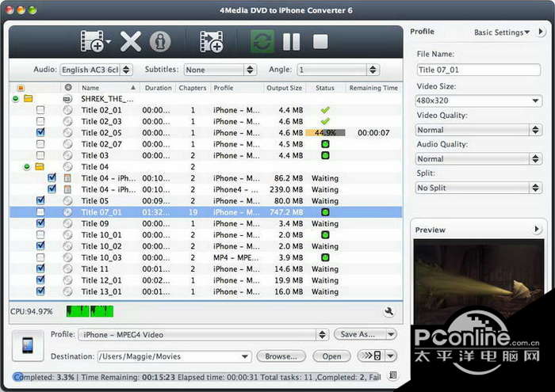Click the Title 04 folder icon
This screenshot has height=392, width=555.
40,166
